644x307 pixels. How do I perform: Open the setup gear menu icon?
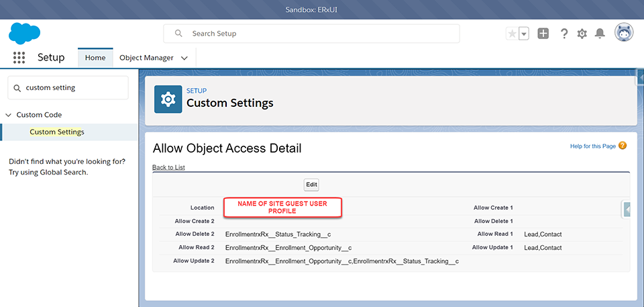point(582,34)
